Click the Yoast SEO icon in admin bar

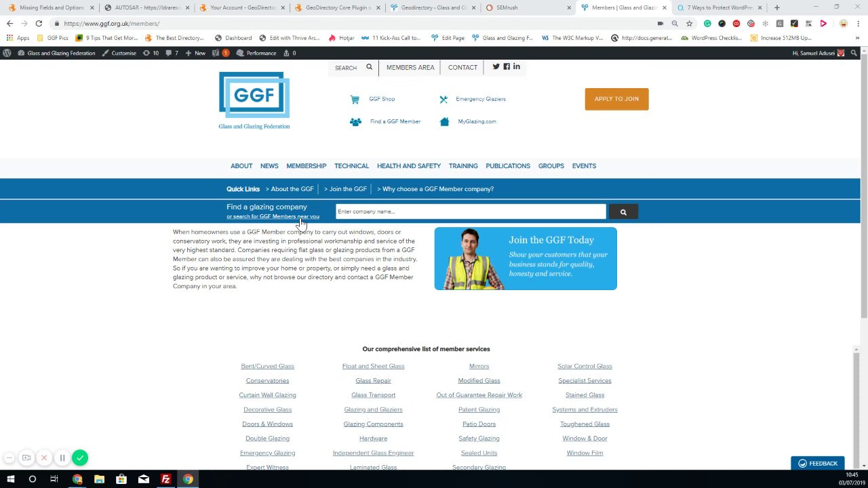tap(216, 53)
